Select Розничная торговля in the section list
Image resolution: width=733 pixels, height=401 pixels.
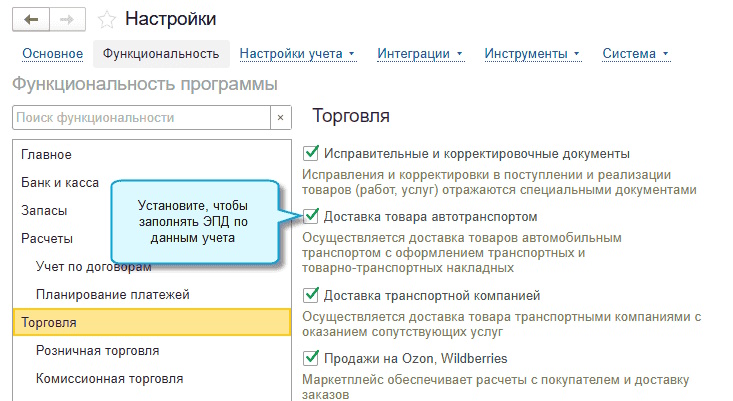tap(152, 351)
